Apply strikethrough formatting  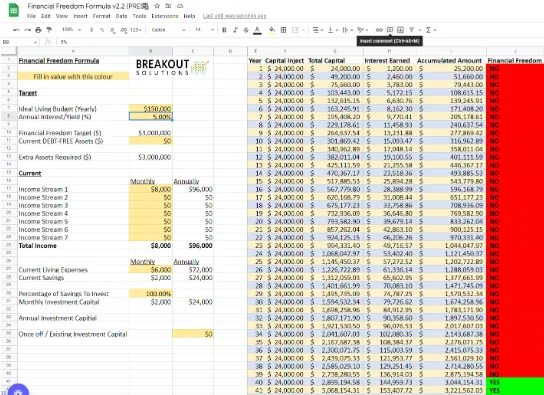click(246, 30)
